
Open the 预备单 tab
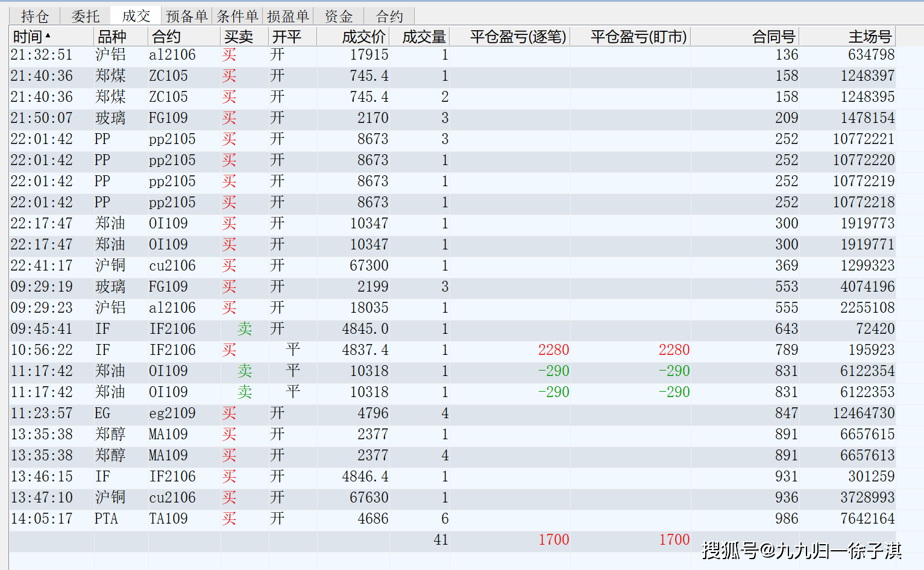186,16
